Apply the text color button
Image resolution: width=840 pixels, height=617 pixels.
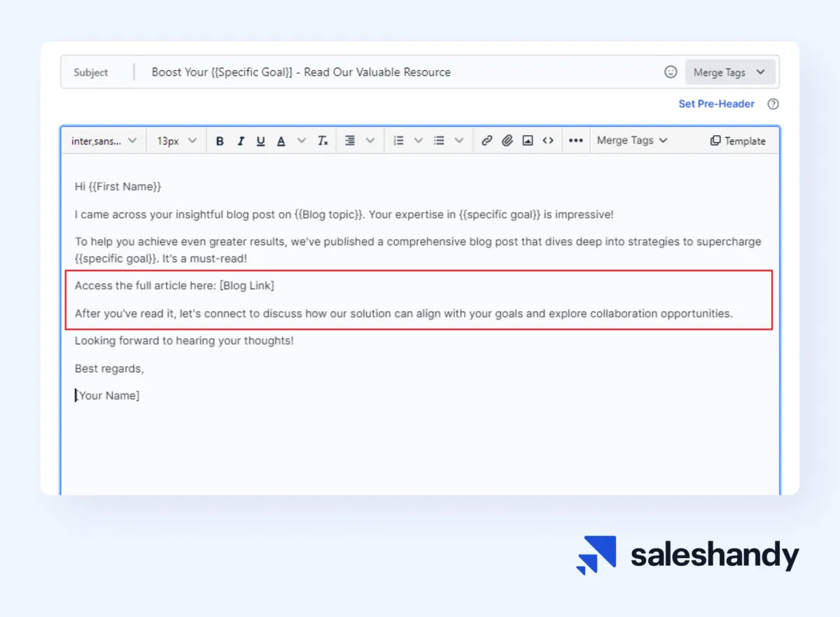click(x=281, y=141)
